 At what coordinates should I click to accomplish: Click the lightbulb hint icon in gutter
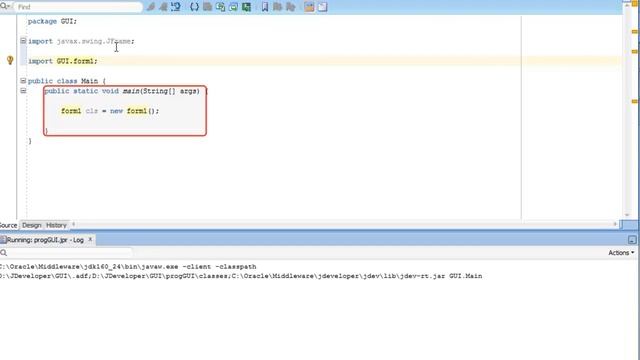(10, 60)
